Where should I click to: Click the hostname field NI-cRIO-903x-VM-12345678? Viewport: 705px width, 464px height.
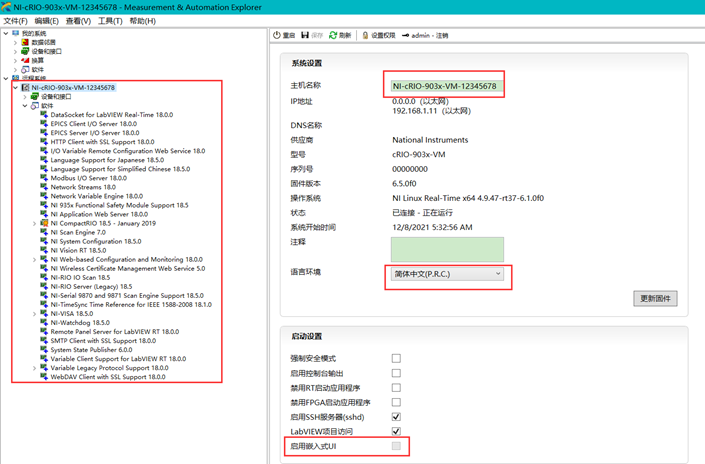pos(447,86)
